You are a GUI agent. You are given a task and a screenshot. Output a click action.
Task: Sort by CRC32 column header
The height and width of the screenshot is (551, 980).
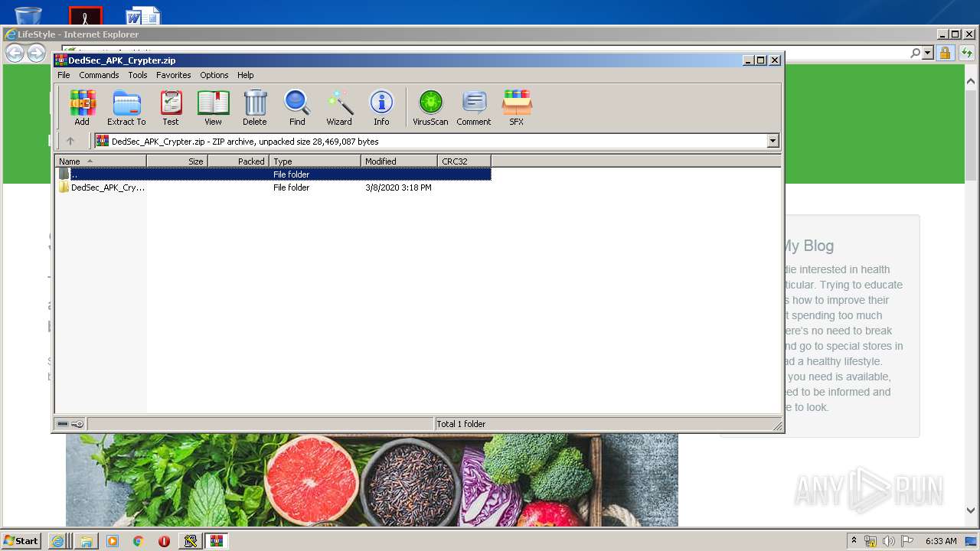click(464, 161)
